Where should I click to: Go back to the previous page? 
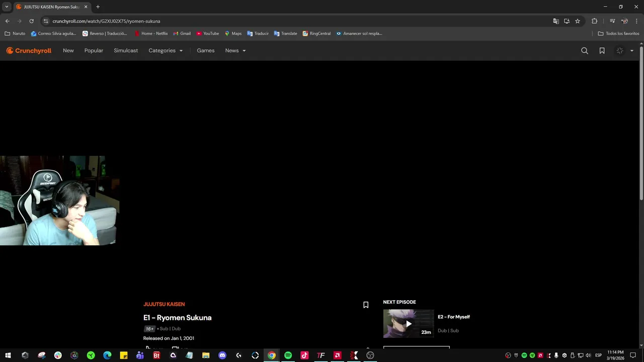pyautogui.click(x=7, y=21)
